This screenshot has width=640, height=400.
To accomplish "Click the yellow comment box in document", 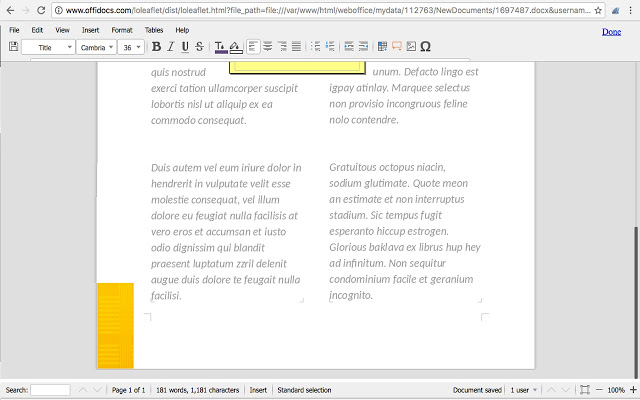I will pos(297,68).
